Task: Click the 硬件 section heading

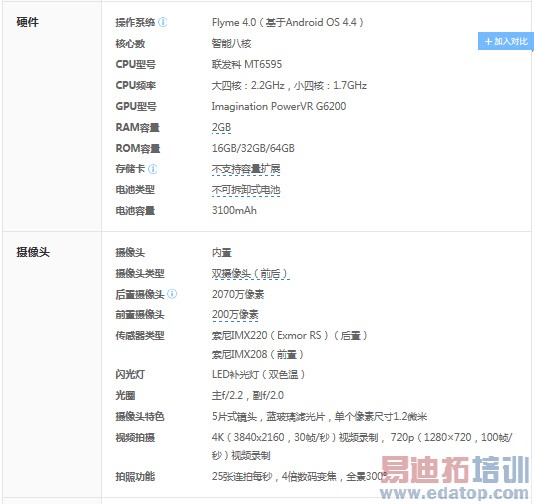Action: tap(28, 22)
